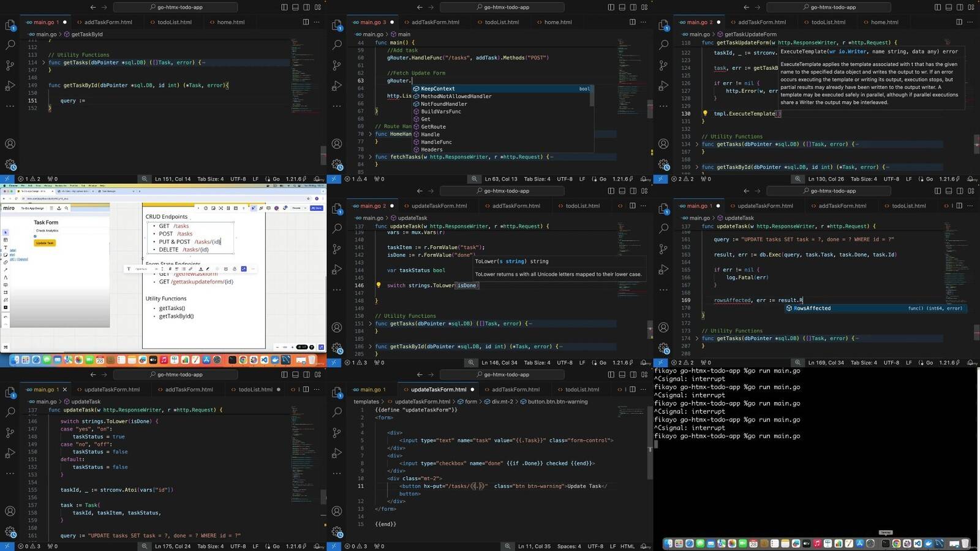The height and width of the screenshot is (551, 980).
Task: Expand folded getTaskById at line 169
Action: click(696, 167)
